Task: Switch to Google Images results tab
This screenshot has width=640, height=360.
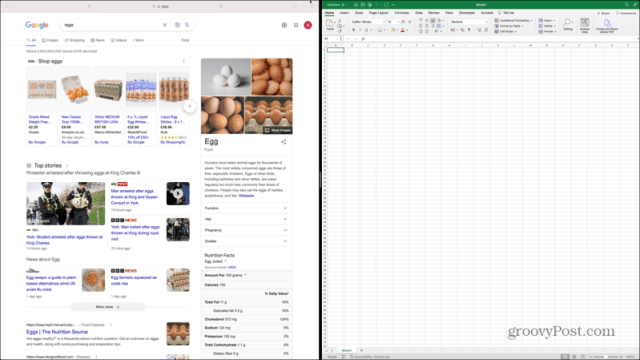Action: (51, 40)
